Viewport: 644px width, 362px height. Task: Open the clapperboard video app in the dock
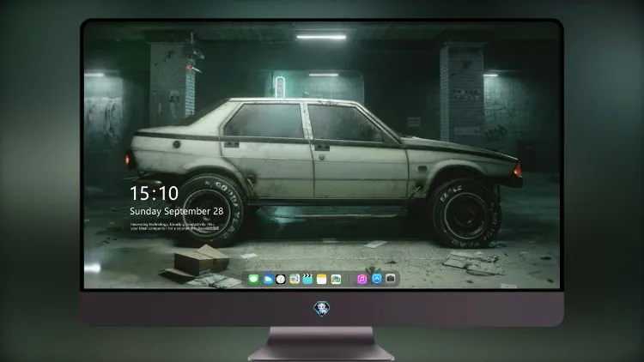(307, 280)
